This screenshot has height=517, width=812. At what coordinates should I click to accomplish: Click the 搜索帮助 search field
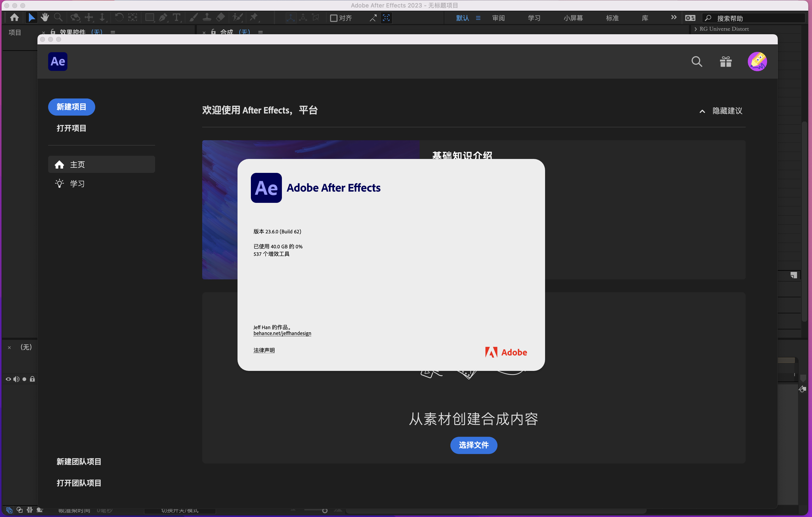[755, 18]
